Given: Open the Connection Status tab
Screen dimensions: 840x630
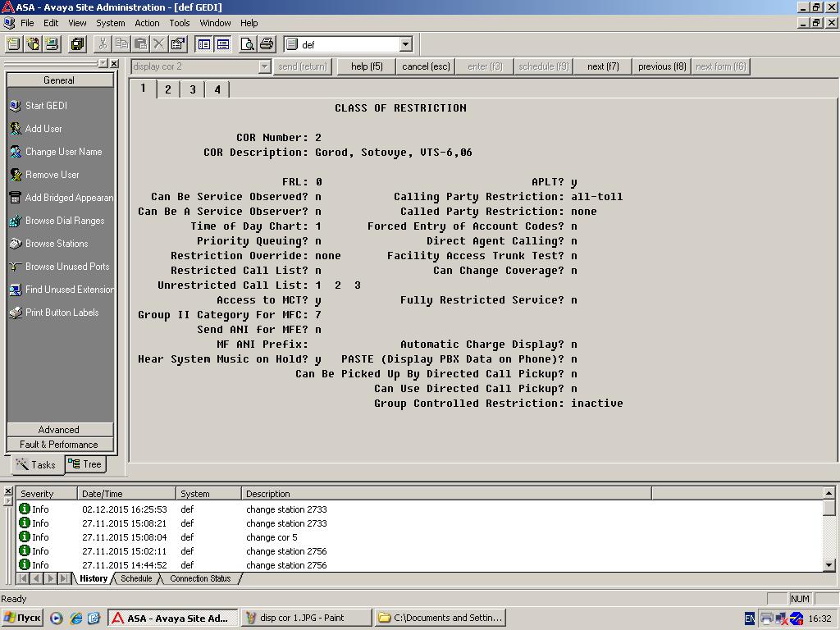Looking at the screenshot, I should [200, 578].
